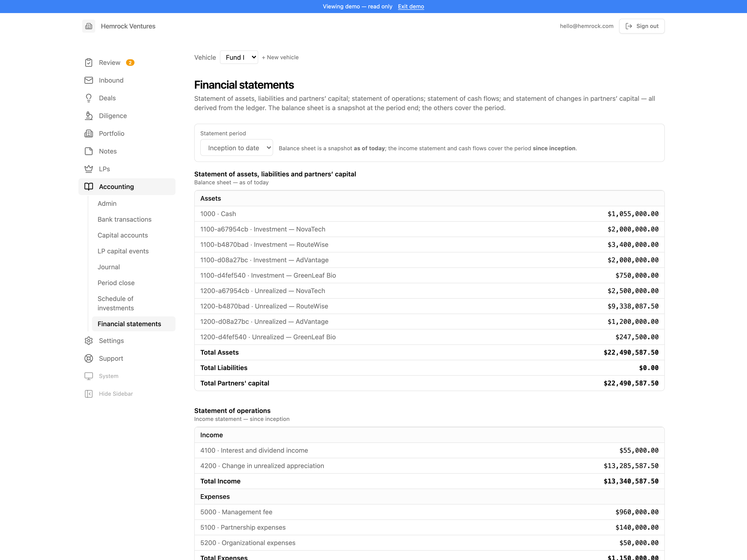Click the Settings gear icon

click(88, 341)
